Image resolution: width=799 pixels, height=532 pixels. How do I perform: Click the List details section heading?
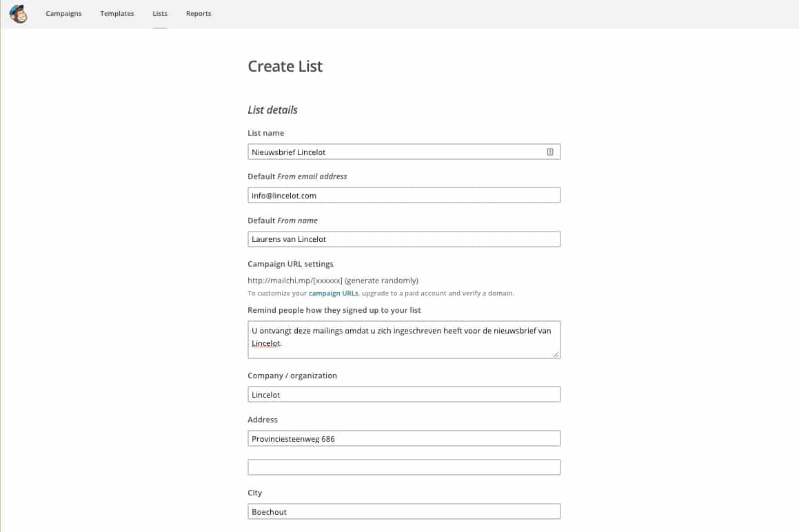[272, 110]
